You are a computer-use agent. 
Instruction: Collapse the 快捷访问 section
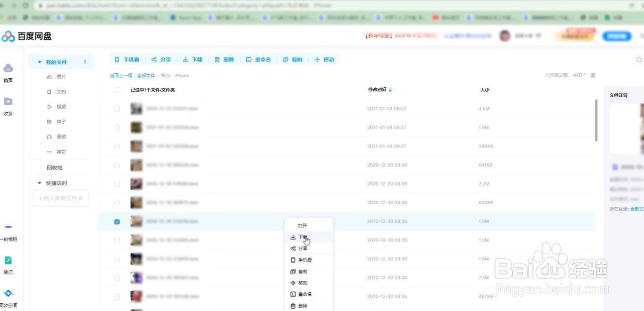[x=39, y=183]
